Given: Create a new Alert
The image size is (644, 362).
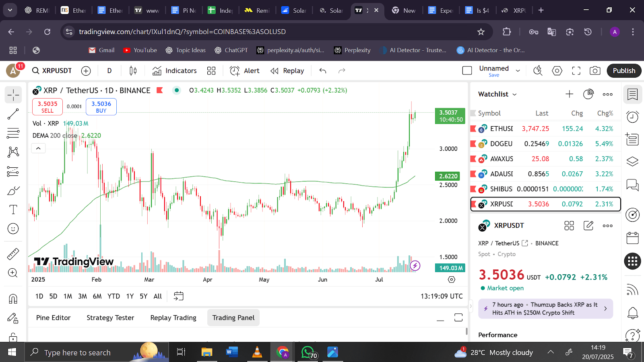Looking at the screenshot, I should point(245,71).
